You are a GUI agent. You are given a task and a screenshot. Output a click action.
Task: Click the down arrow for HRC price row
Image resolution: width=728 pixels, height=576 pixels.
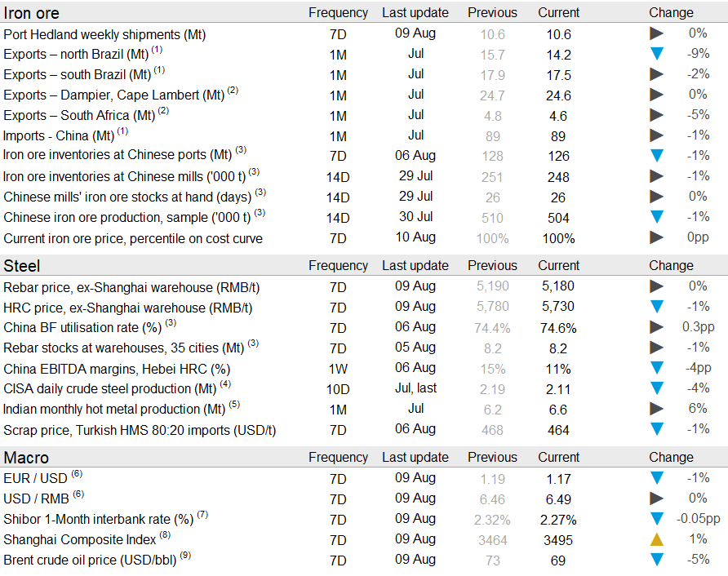pyautogui.click(x=656, y=307)
